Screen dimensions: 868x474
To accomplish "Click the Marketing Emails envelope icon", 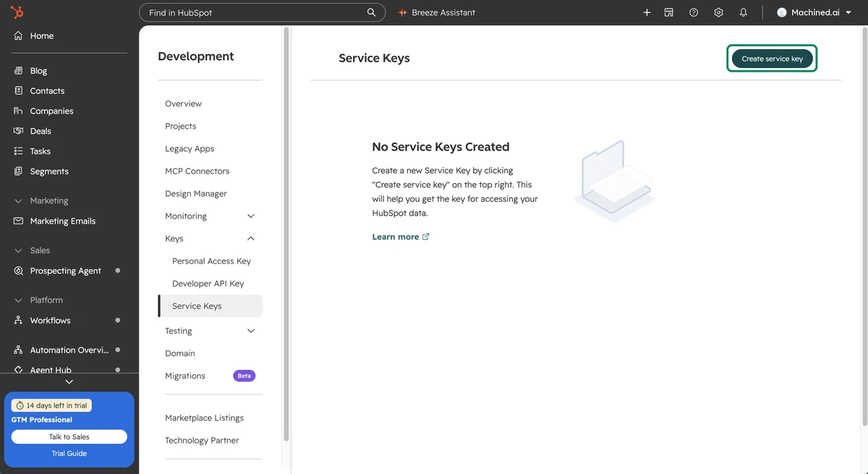I will pos(19,221).
